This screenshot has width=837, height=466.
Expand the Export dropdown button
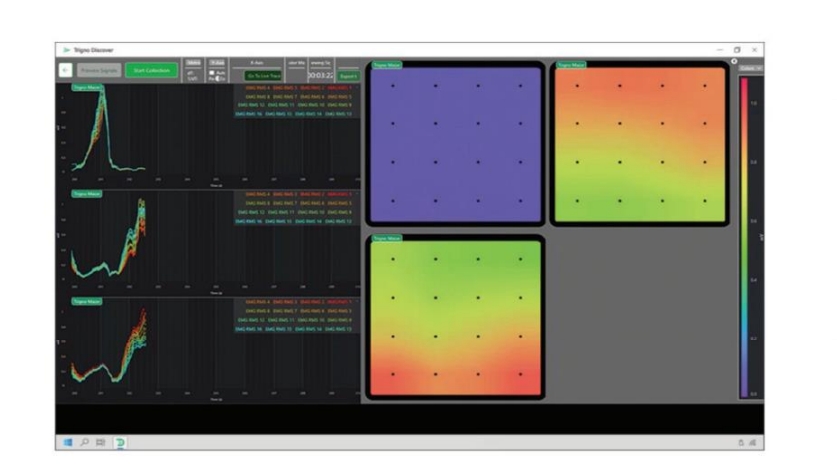(x=348, y=75)
